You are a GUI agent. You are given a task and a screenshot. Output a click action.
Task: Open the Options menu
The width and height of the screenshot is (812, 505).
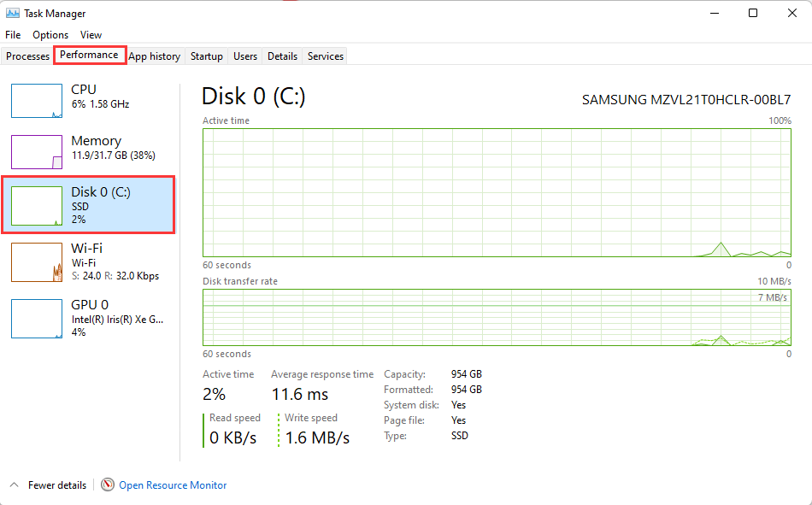coord(50,35)
